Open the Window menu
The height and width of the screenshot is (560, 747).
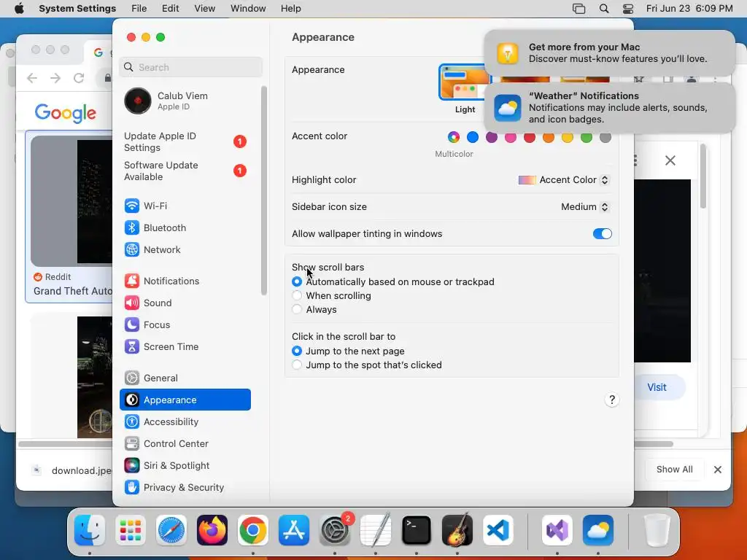(x=248, y=9)
